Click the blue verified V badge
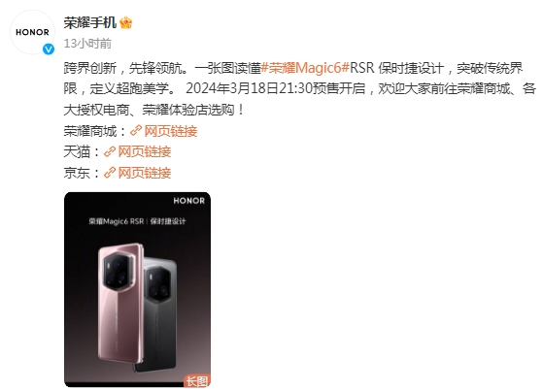The image size is (543, 392). (49, 49)
